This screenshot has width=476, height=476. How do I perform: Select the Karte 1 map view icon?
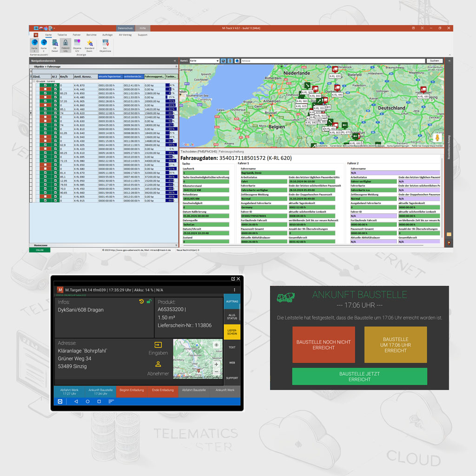(34, 43)
